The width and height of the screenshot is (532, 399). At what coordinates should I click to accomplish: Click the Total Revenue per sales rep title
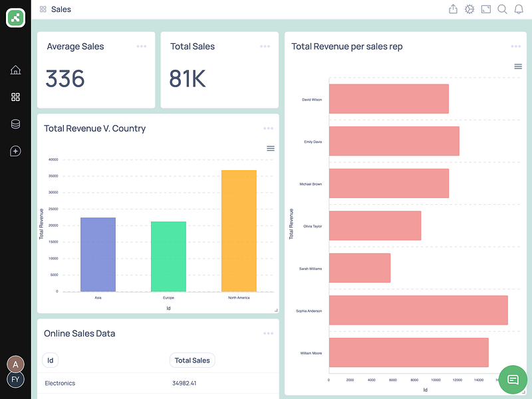pyautogui.click(x=346, y=47)
